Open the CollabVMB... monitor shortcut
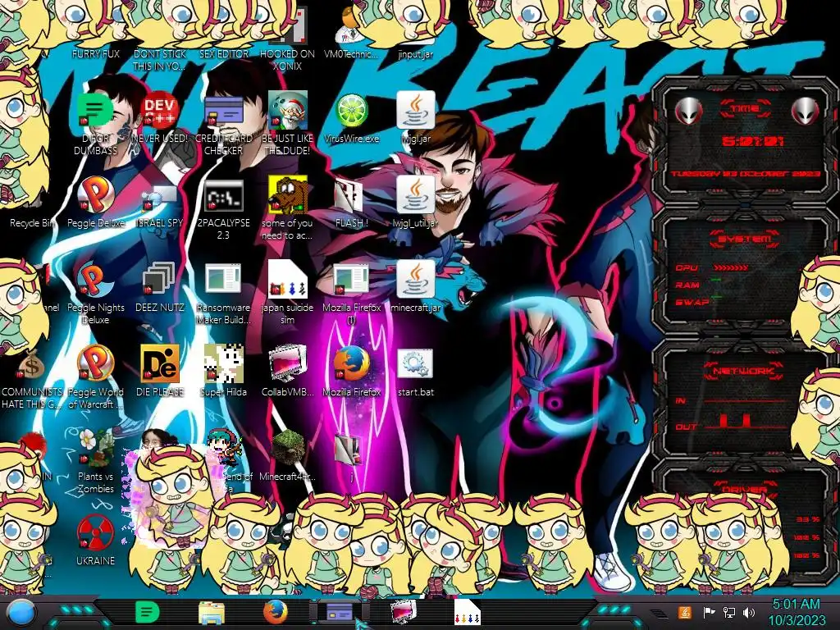This screenshot has height=630, width=840. (x=288, y=363)
